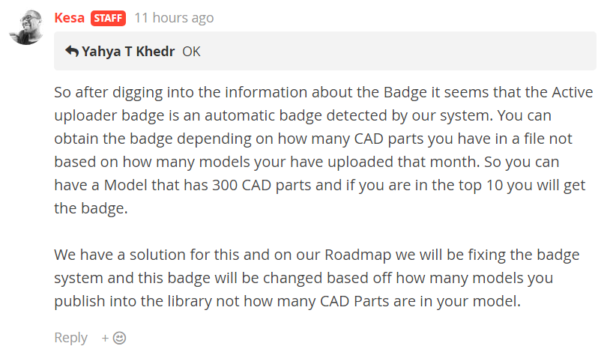Open Kesa's profile avatar picture
This screenshot has width=610, height=364.
tap(27, 28)
